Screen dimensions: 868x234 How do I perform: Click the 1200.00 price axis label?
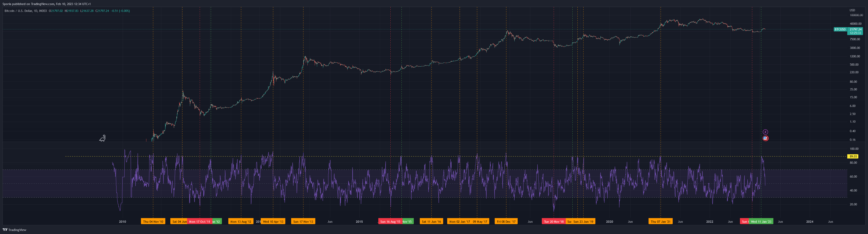[x=855, y=56]
